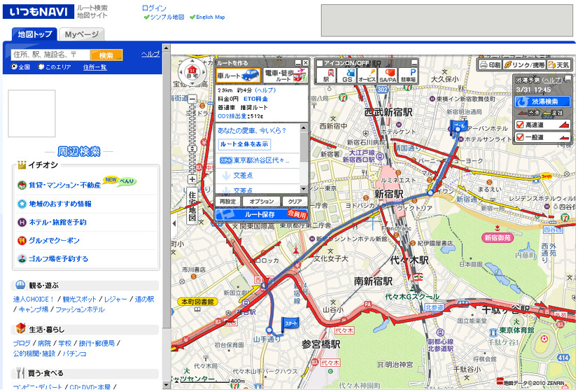Viewport: 578px width, 392px height.
Task: Click the start (スタート) flag marker on map
Action: click(x=290, y=324)
